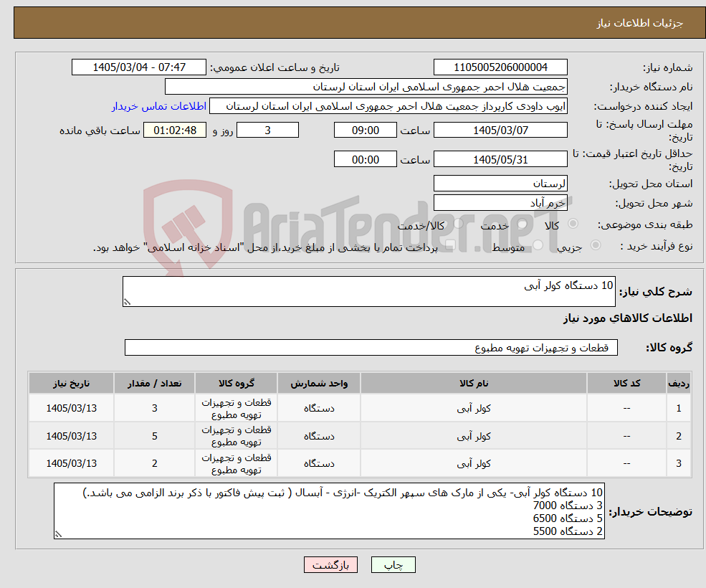
Task: Click the remaining days field showing 3
Action: tap(267, 131)
